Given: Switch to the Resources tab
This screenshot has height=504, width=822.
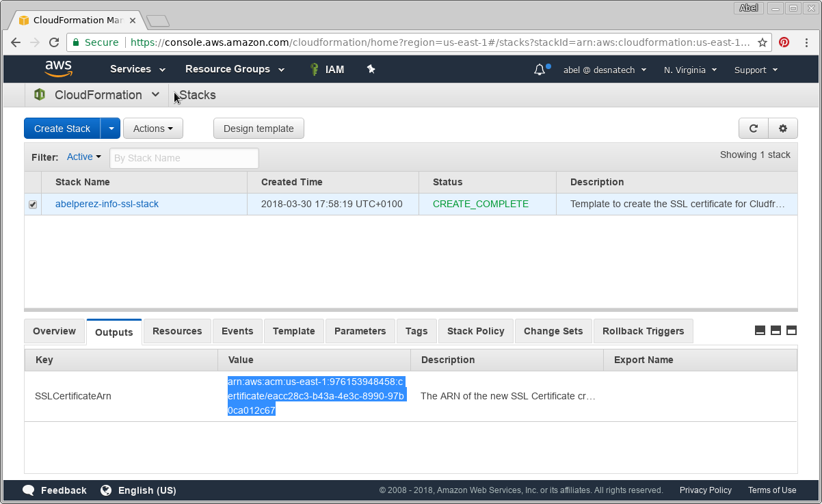Looking at the screenshot, I should click(x=177, y=331).
